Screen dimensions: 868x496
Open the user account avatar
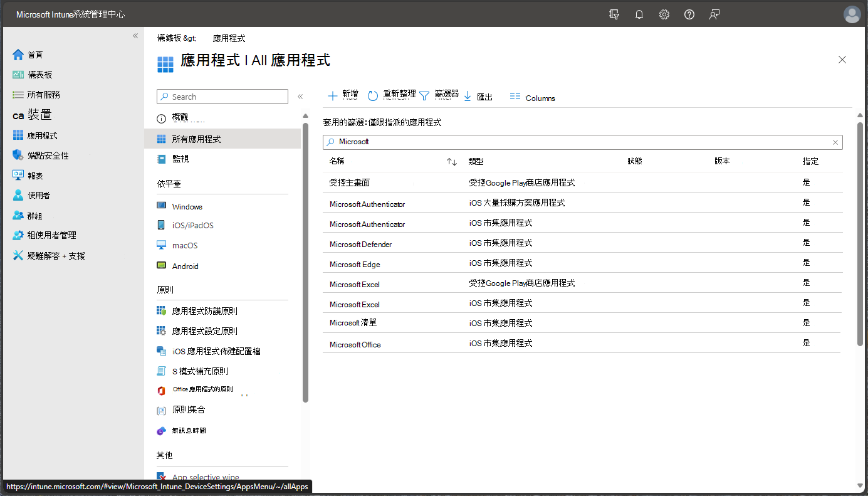tap(852, 14)
